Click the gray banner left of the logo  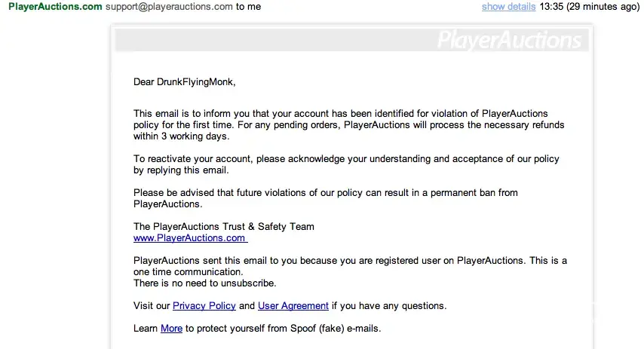click(x=271, y=40)
